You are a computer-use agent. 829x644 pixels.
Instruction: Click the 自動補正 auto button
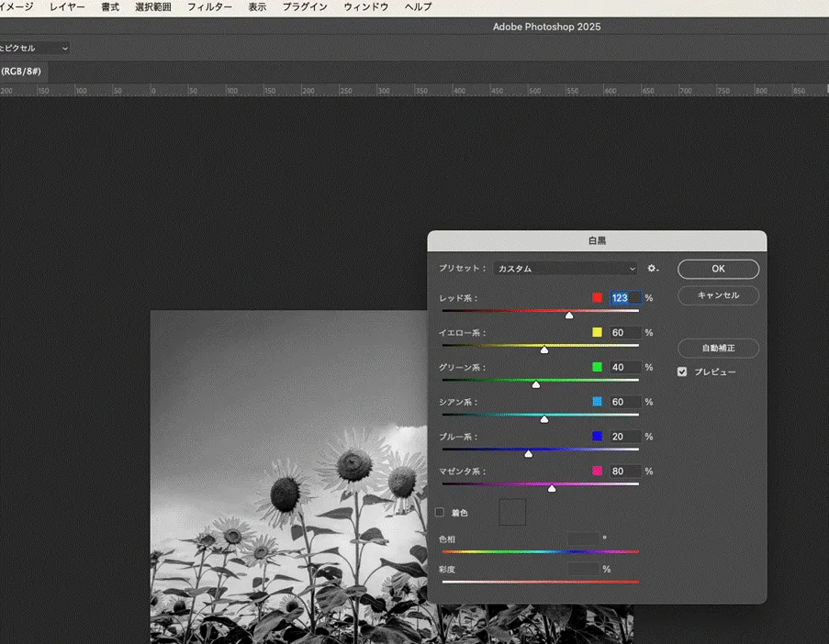pos(718,349)
